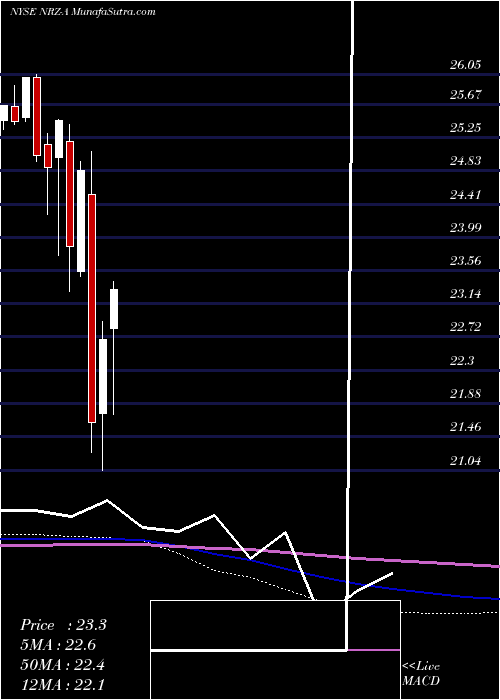Image resolution: width=500 pixels, height=700 pixels.
Task: Click the tallest red candlestick body
Action: (92, 308)
